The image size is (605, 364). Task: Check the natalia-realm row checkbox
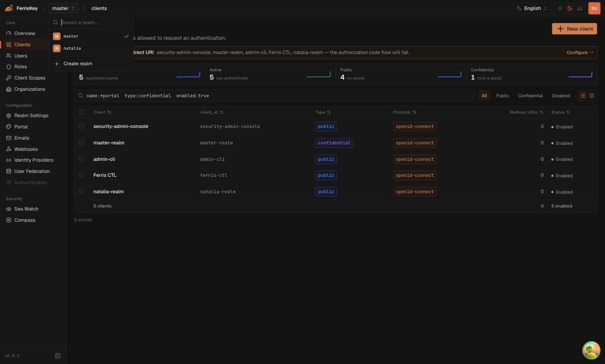point(81,191)
